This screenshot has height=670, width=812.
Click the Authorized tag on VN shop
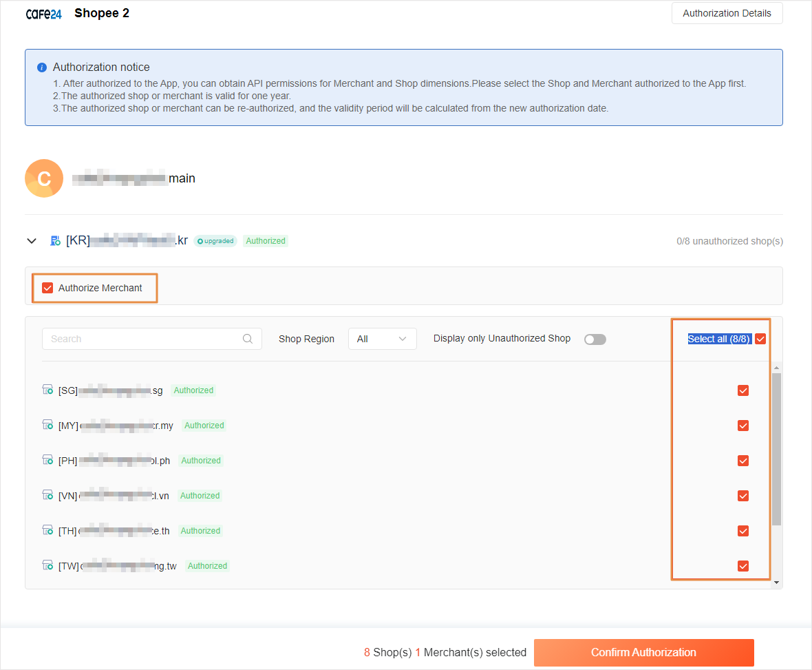(200, 496)
